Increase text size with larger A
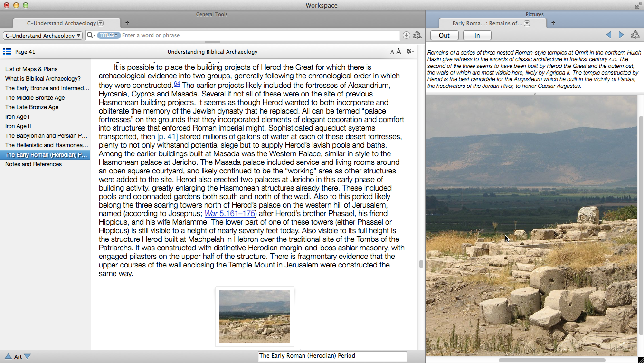 tap(398, 52)
